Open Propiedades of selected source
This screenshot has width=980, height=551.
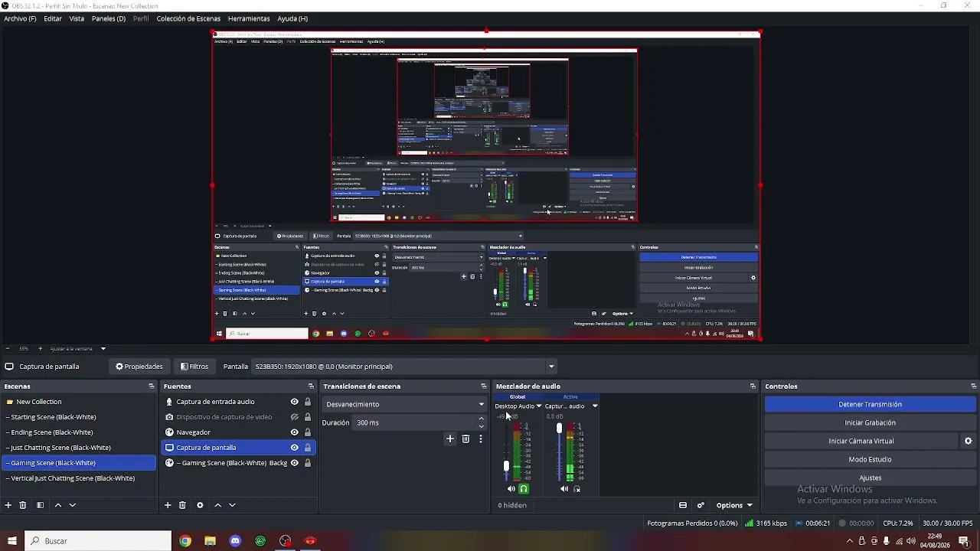[x=139, y=367]
